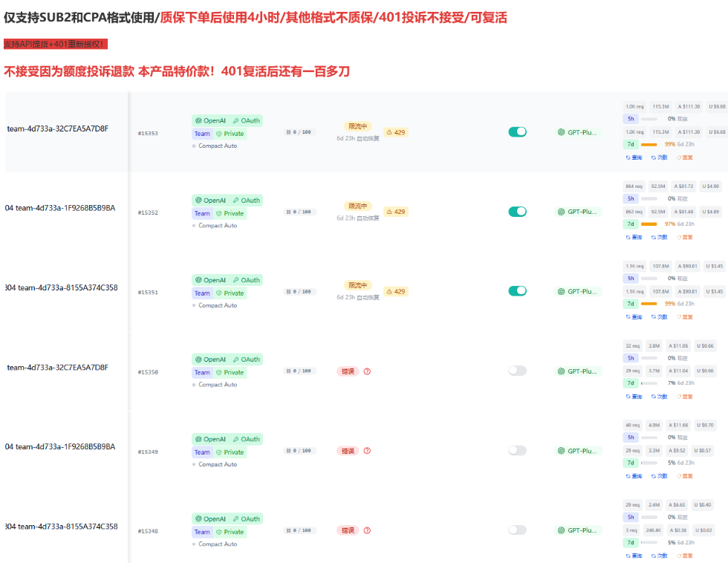
Task: Click the 429 warning badge in row #15352
Action: [395, 212]
